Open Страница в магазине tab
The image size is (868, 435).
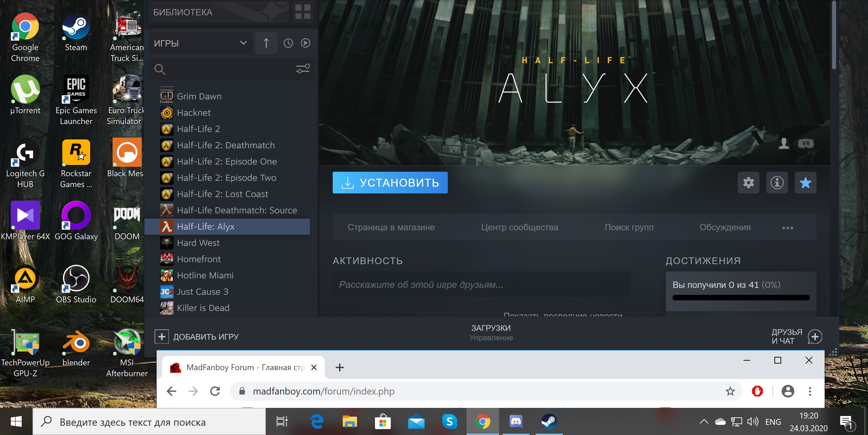[x=391, y=227]
